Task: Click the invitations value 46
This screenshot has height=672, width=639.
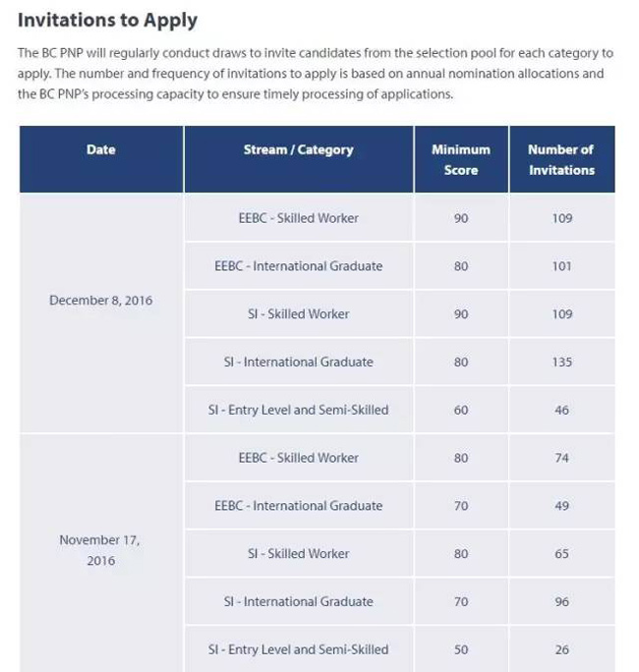Action: 561,410
